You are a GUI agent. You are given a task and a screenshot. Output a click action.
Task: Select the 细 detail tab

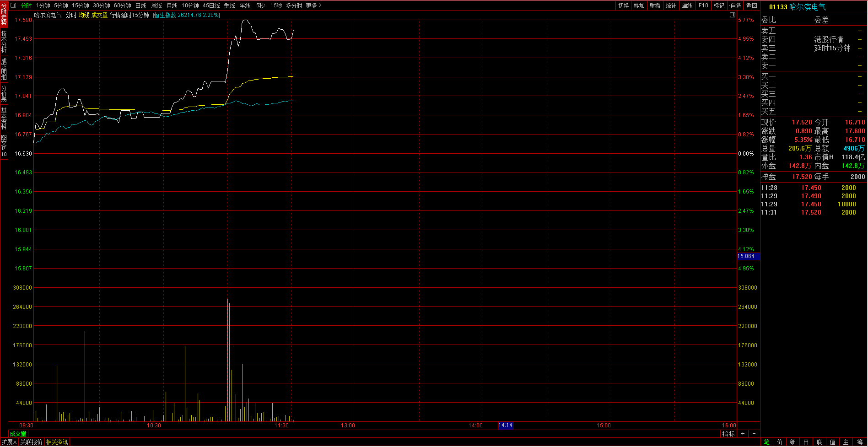pyautogui.click(x=793, y=442)
